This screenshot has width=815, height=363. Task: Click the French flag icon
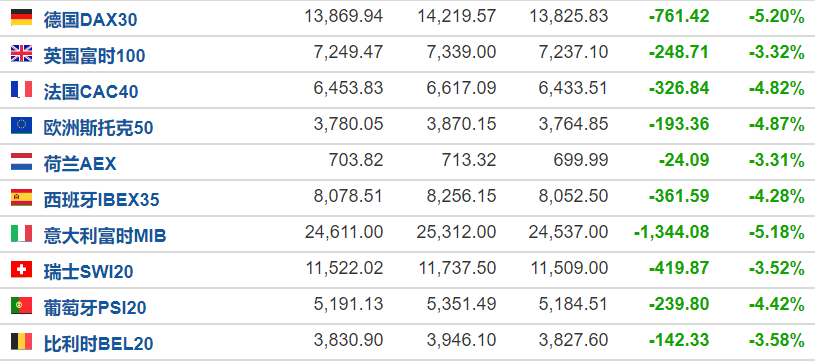(x=21, y=89)
